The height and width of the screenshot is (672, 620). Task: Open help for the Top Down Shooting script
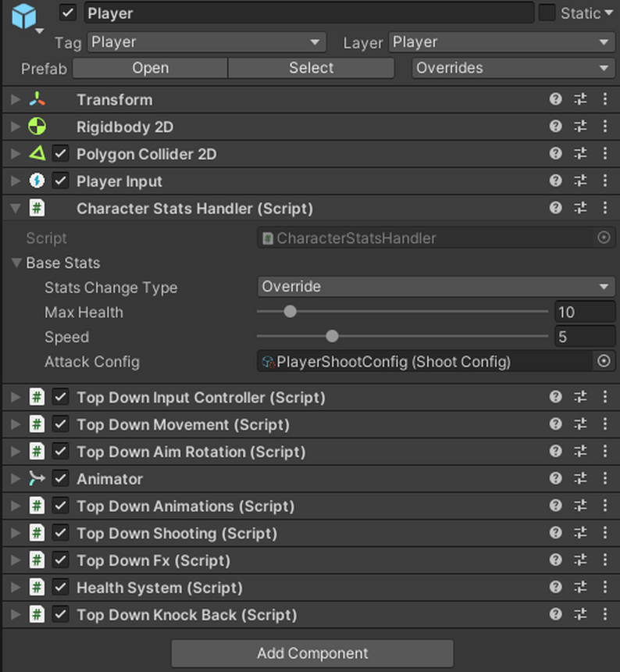tap(555, 533)
